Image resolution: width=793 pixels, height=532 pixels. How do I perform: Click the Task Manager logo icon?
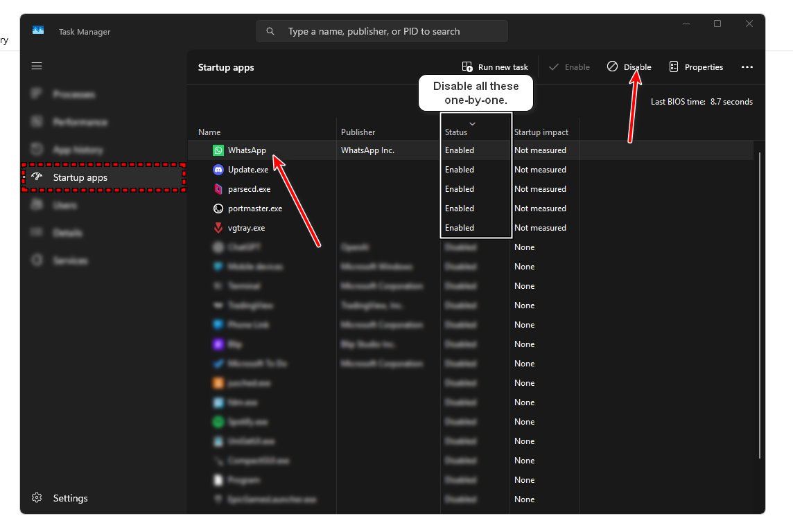pos(38,30)
